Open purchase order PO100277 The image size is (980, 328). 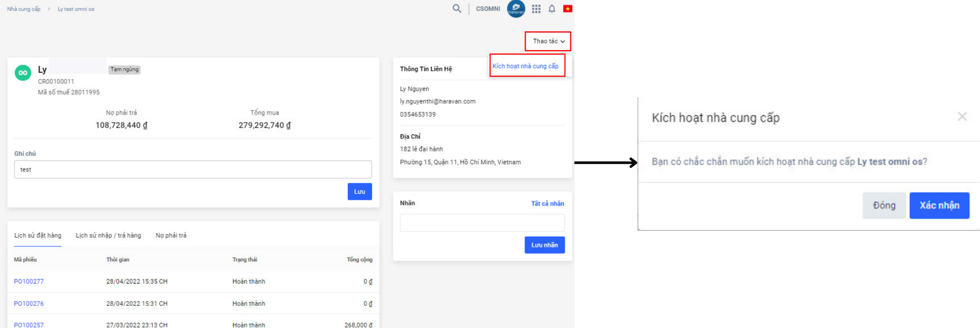pos(29,282)
